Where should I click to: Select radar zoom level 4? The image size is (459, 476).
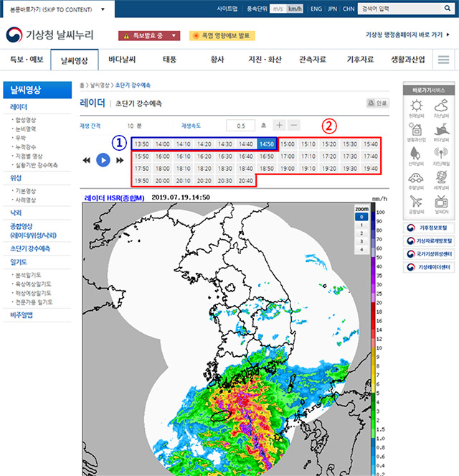361,250
